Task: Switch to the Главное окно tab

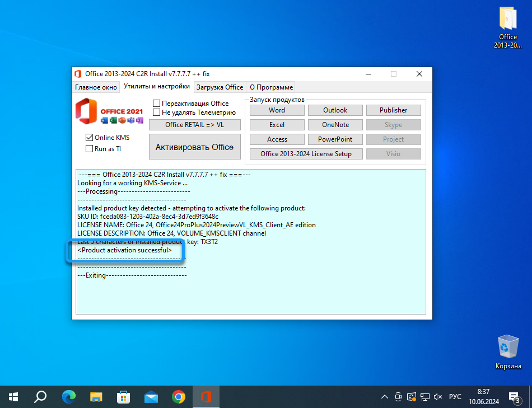Action: [96, 87]
